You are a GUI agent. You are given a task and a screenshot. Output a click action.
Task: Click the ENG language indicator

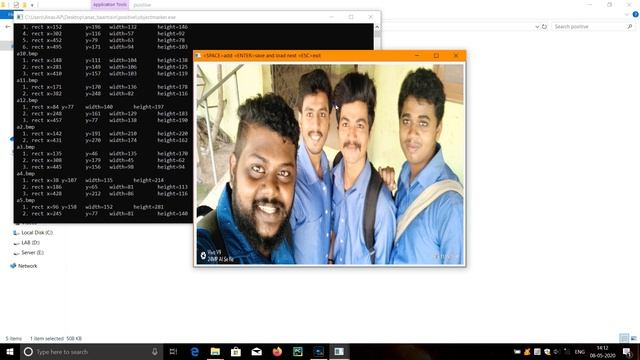tap(580, 352)
